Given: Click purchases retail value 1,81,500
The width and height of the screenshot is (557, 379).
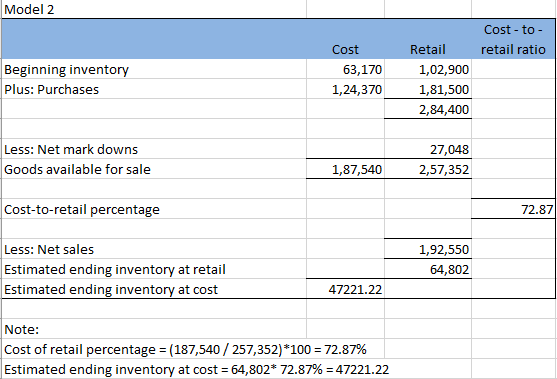Looking at the screenshot, I should pos(428,89).
